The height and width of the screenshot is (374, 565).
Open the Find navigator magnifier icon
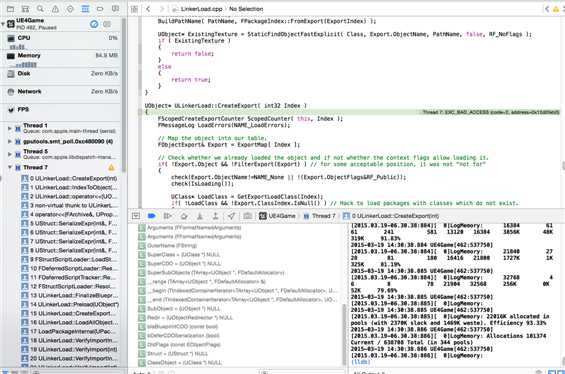(x=40, y=9)
